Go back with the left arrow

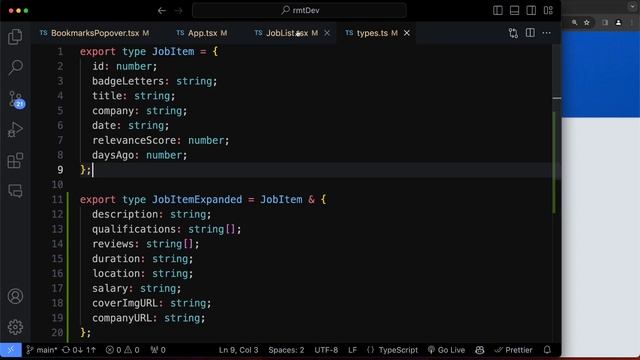[x=162, y=11]
